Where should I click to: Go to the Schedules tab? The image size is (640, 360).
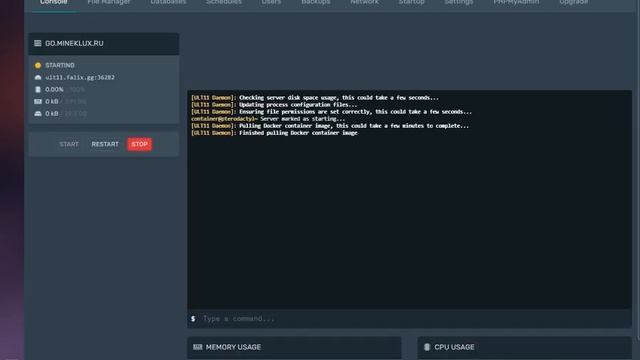point(224,2)
